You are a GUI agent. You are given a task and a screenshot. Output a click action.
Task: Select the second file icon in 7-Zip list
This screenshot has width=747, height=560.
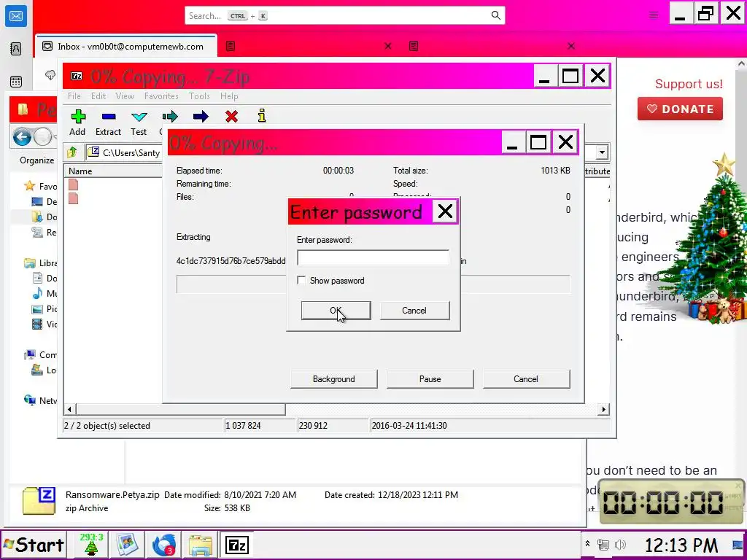pyautogui.click(x=74, y=198)
